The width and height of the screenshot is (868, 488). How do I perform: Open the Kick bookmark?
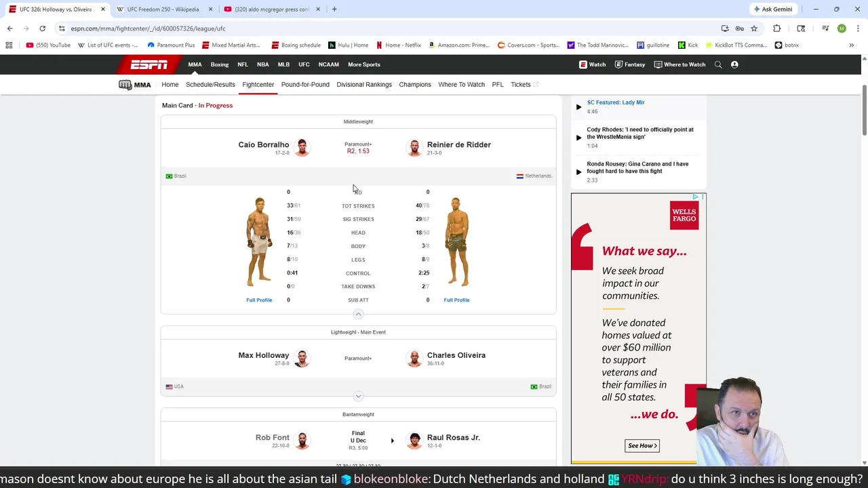688,45
